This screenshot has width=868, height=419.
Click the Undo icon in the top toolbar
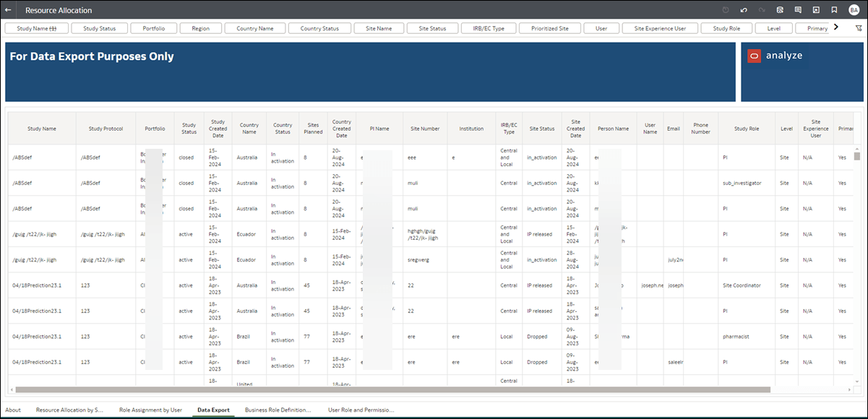point(743,10)
